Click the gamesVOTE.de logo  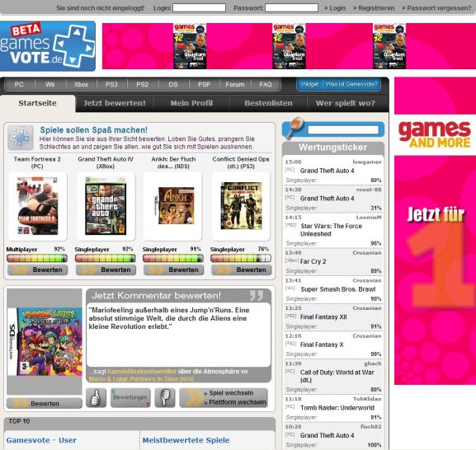click(48, 46)
